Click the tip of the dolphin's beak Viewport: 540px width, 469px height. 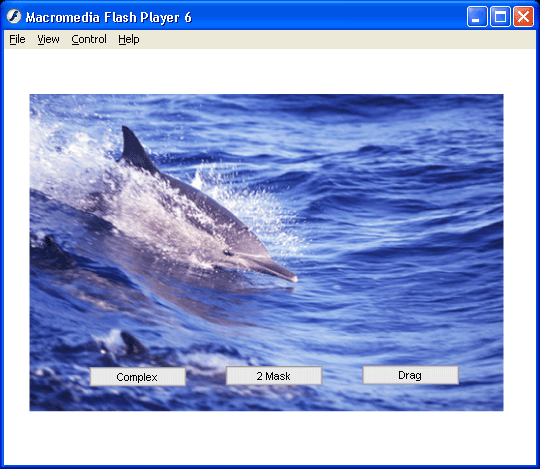293,278
